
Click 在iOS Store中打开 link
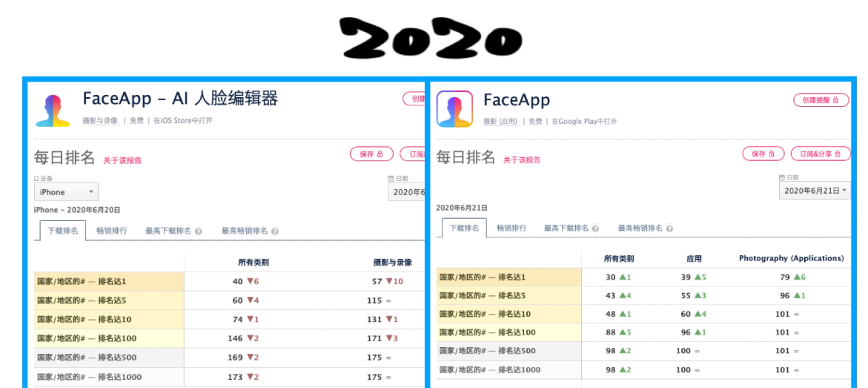[x=182, y=121]
